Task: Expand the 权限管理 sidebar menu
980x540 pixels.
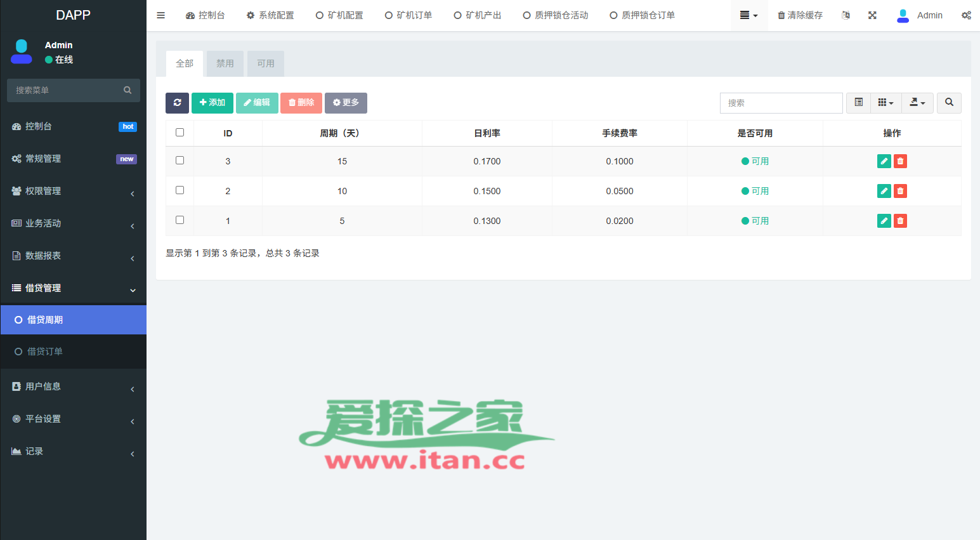Action: point(73,191)
